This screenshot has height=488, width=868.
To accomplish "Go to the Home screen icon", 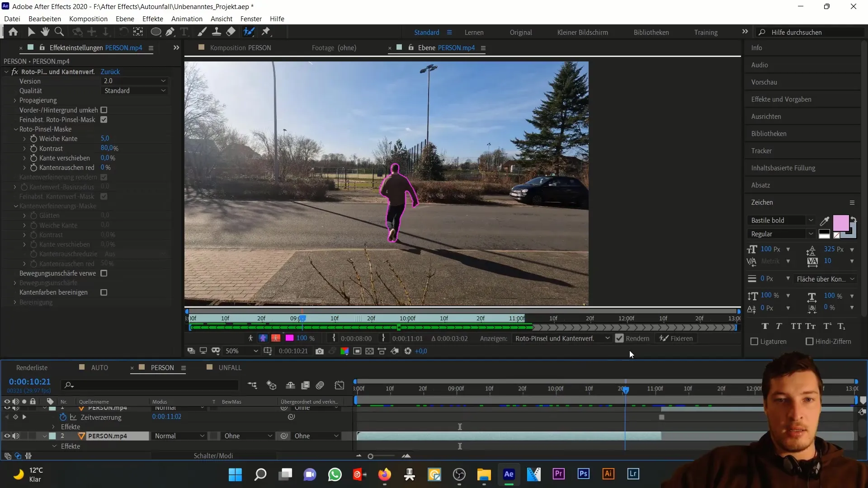I will click(x=13, y=32).
